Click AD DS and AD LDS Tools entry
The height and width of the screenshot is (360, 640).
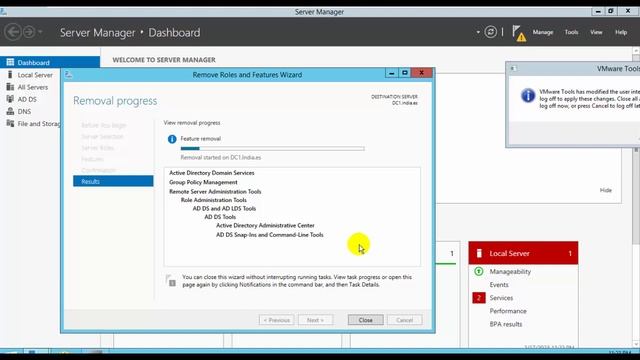[224, 209]
